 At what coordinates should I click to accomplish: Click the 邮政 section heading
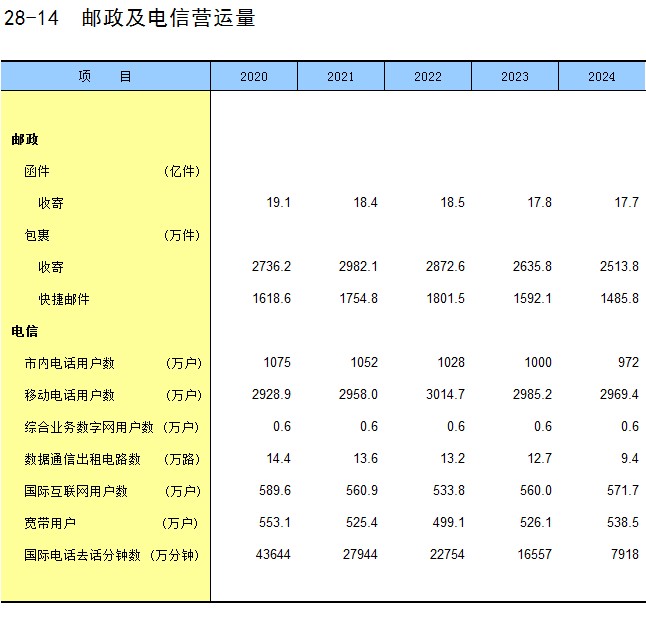click(25, 140)
